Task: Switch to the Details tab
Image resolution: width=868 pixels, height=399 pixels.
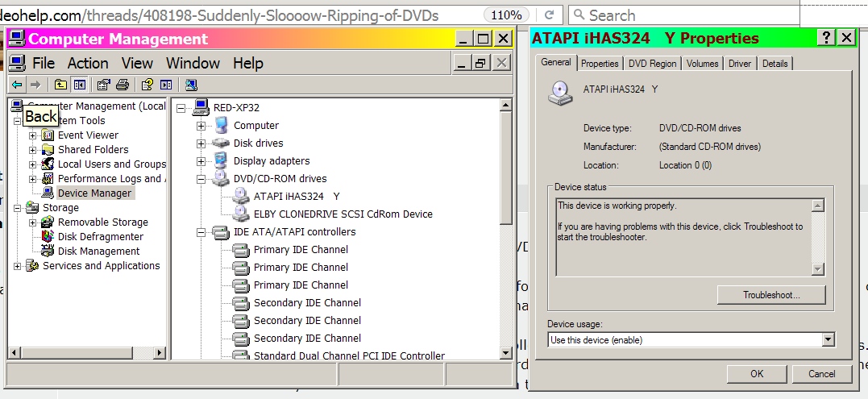Action: click(x=775, y=64)
